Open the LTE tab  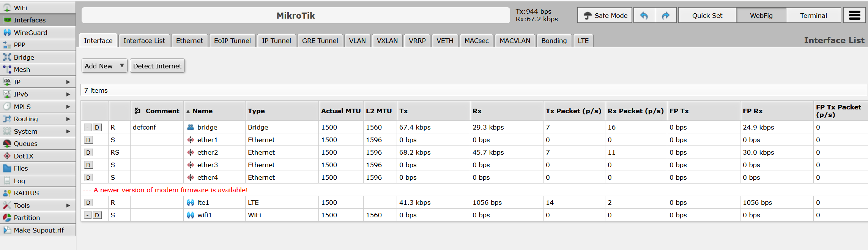[x=583, y=41]
